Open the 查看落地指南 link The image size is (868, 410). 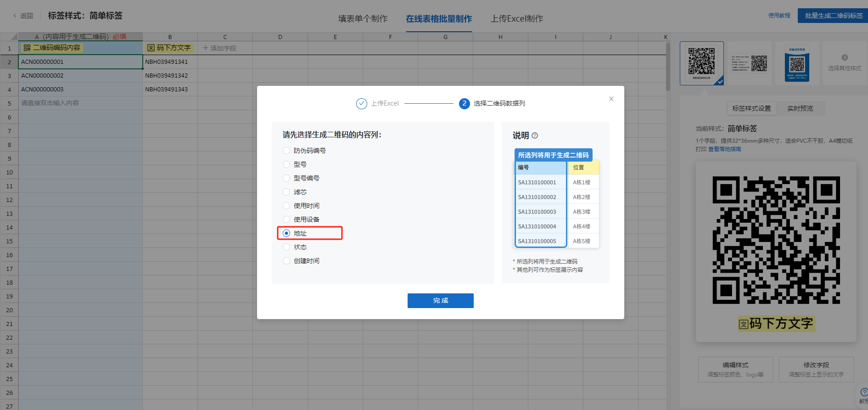[724, 149]
